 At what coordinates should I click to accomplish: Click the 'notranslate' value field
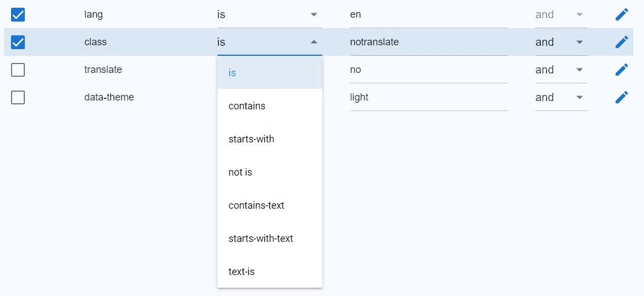(428, 42)
